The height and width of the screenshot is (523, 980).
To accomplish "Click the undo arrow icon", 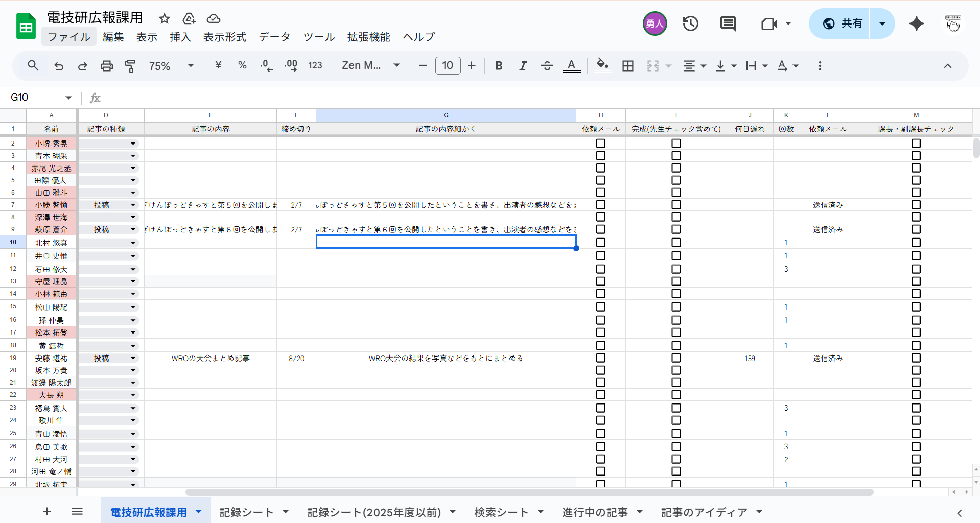I will (59, 66).
